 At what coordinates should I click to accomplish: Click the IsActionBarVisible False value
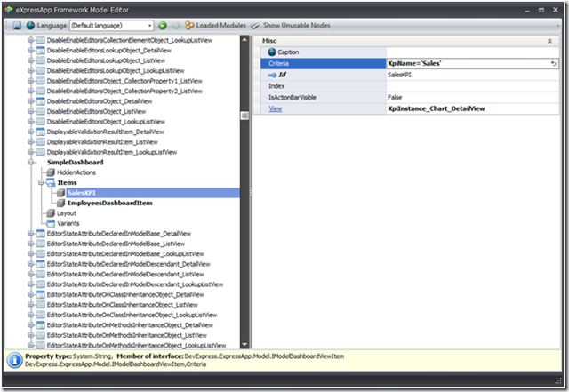[x=395, y=97]
